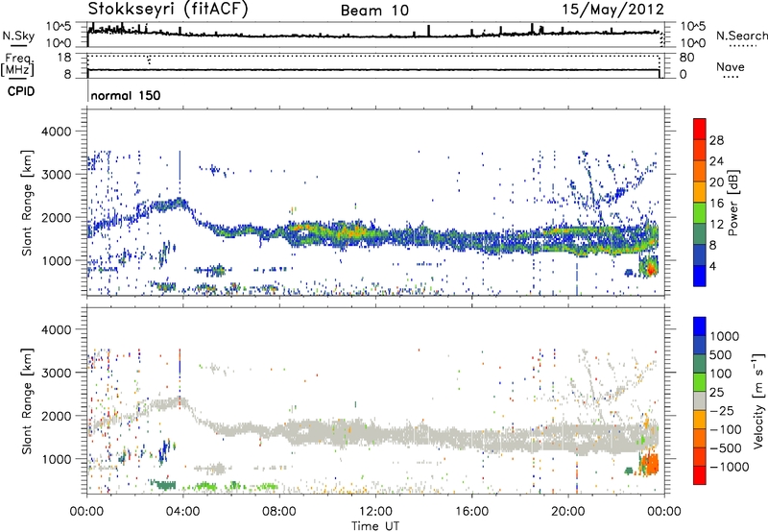This screenshot has width=768, height=532.
Task: Click the blue top of the velocity colorbar
Action: (700, 326)
